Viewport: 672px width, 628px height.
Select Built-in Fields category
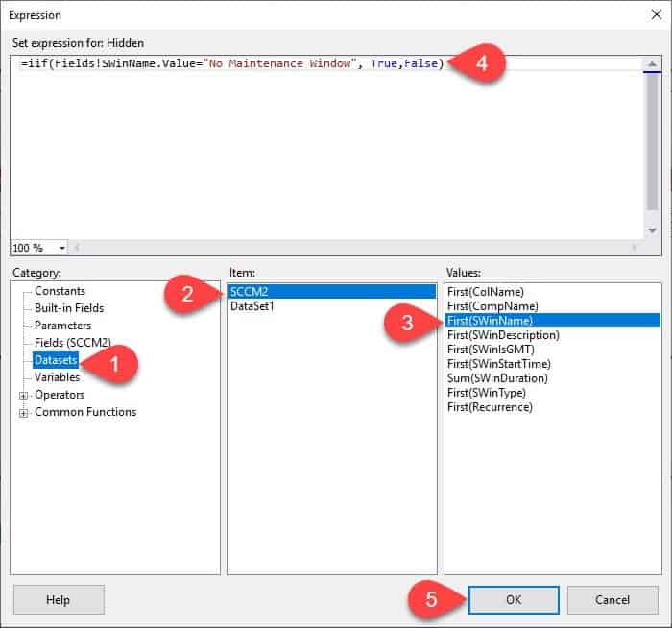click(69, 308)
